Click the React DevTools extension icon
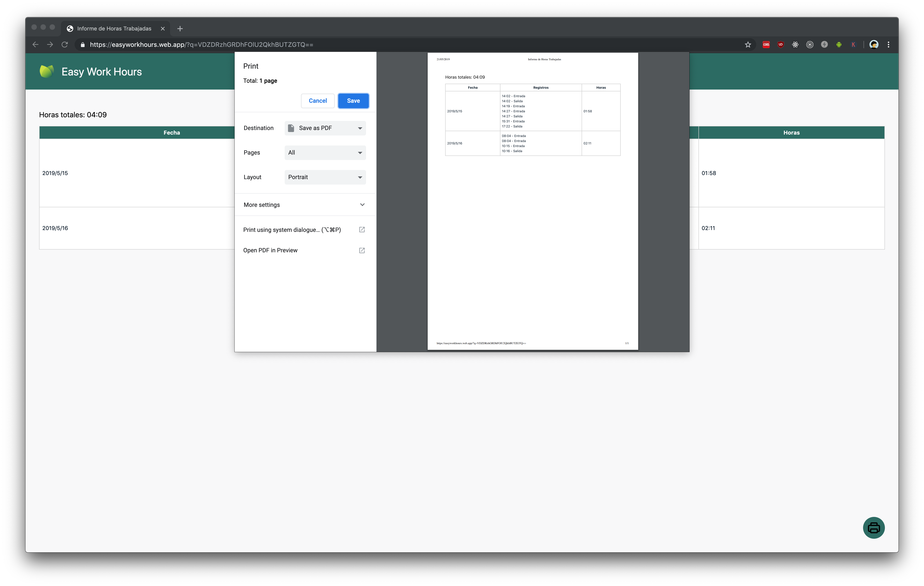The height and width of the screenshot is (586, 924). (795, 45)
